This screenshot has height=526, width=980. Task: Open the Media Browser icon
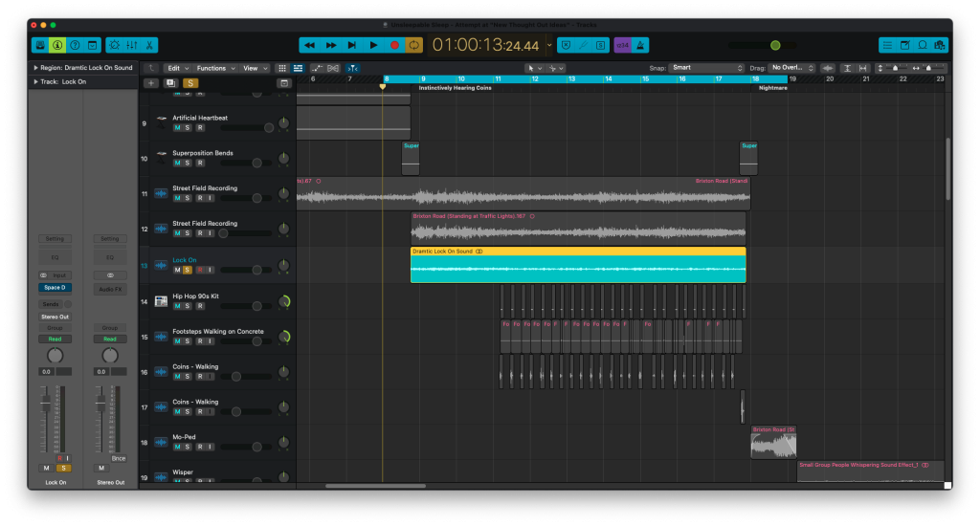[940, 45]
